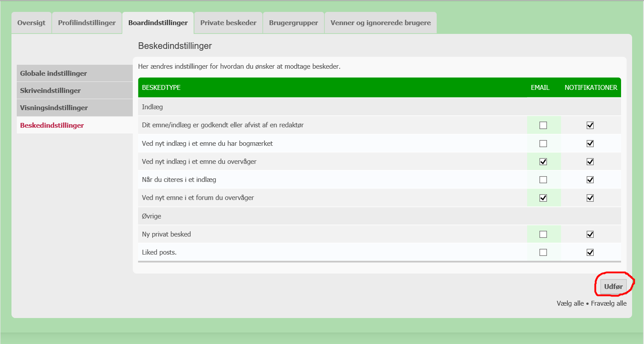Click 'Ved nyt indlæg i et emne du overvåger' text

199,162
